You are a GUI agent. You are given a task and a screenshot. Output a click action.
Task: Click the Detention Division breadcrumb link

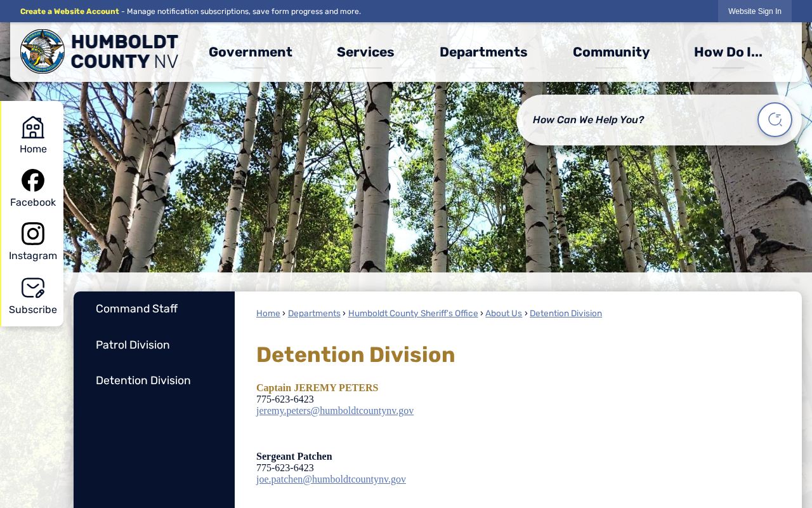coord(566,314)
